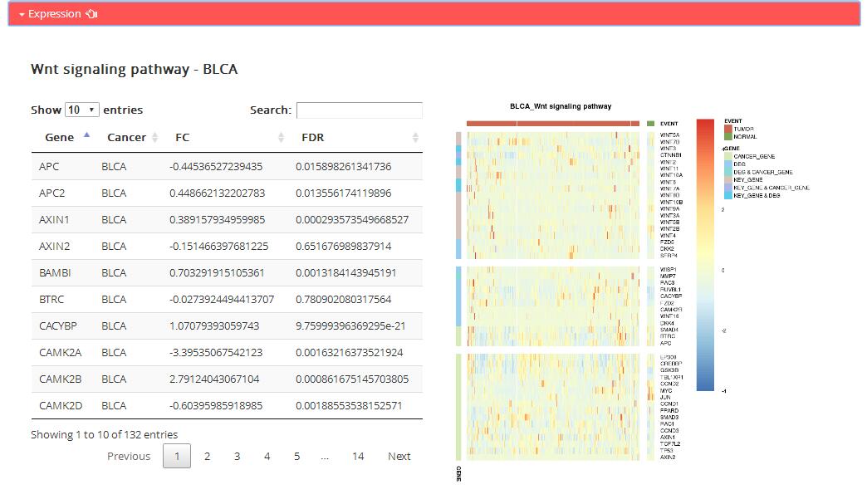Select the CACYBP gene row
The height and width of the screenshot is (504, 867).
click(226, 326)
